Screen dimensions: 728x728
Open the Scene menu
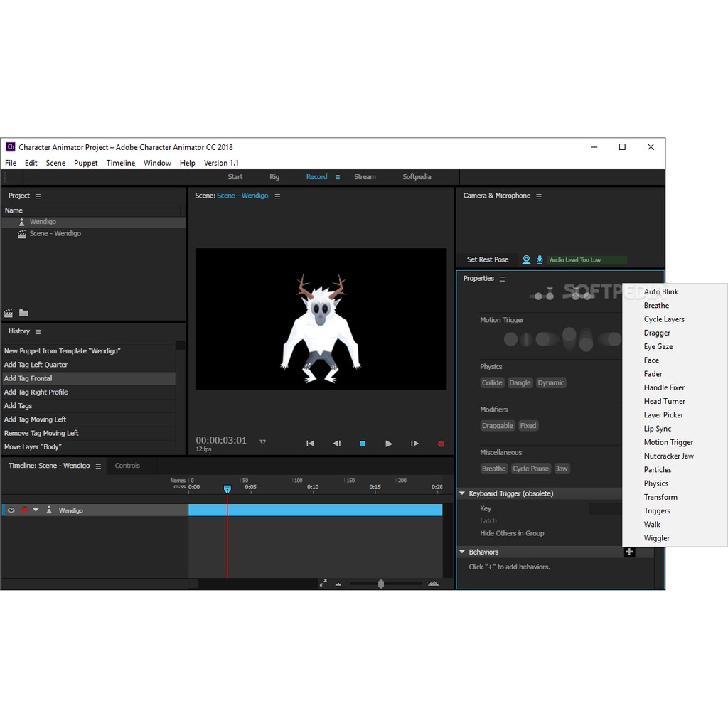tap(55, 163)
